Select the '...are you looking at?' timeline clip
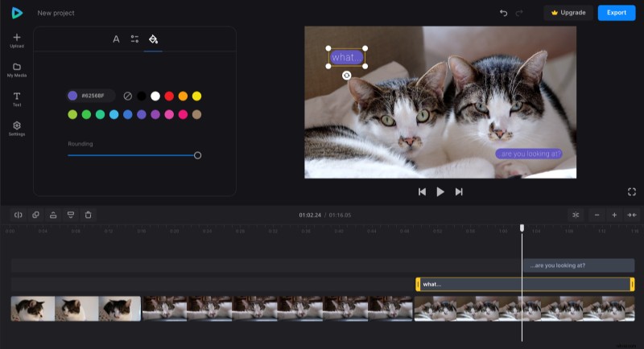Screen dimensions: 644x349 pos(579,265)
